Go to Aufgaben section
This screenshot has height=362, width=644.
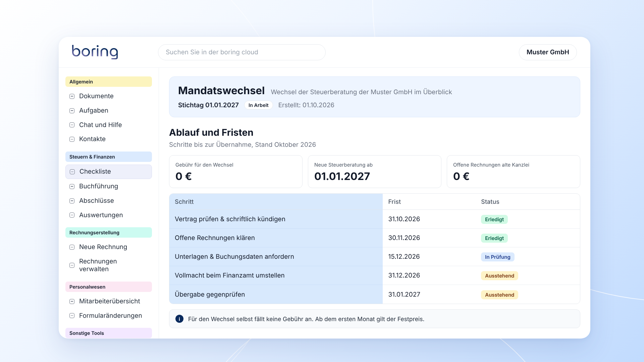(109, 111)
